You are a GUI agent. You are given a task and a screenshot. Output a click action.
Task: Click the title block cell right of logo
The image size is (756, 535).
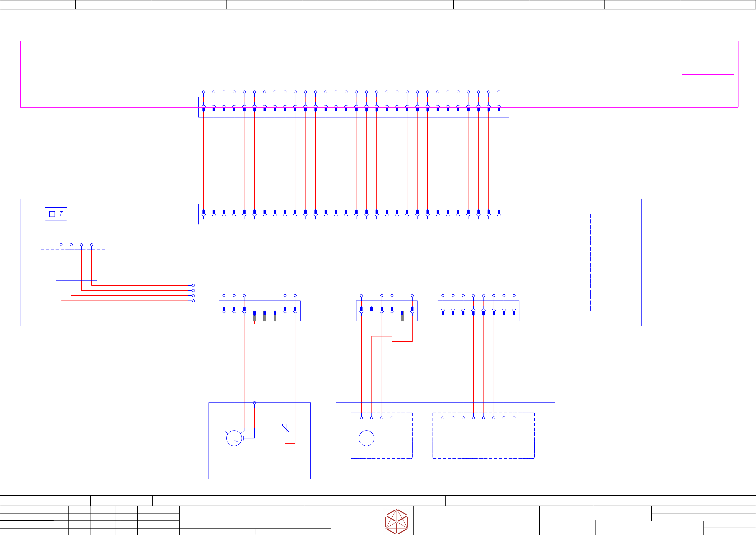476,520
